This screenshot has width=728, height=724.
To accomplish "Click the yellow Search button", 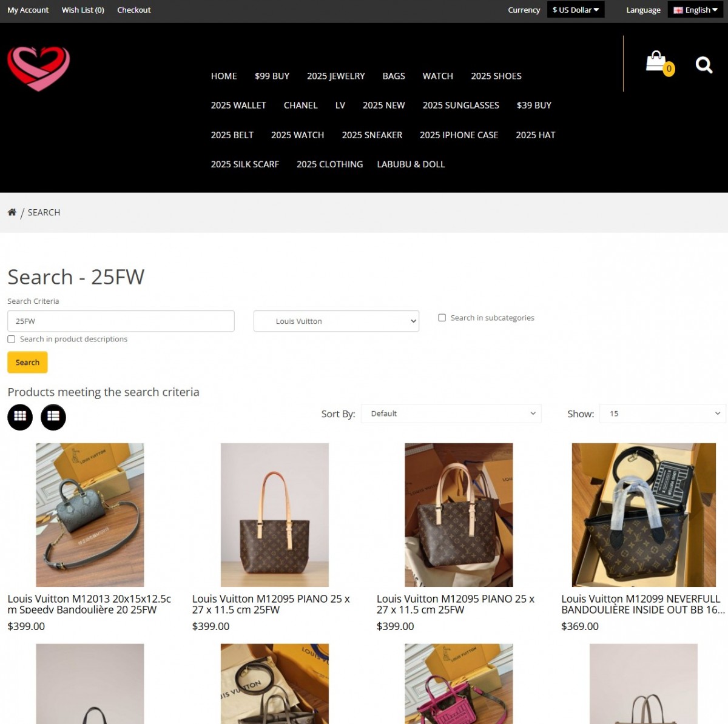I will click(27, 362).
